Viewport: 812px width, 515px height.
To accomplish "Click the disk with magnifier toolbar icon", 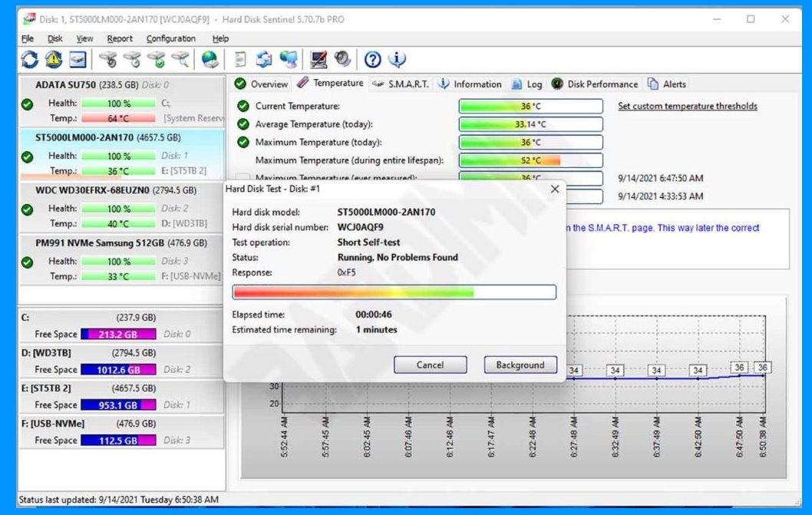I will [x=180, y=60].
